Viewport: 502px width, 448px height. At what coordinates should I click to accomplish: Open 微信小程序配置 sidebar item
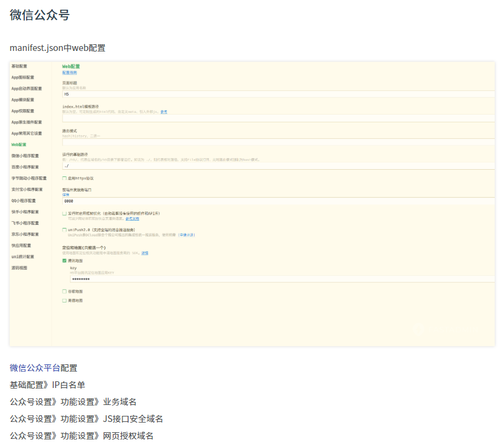point(25,156)
